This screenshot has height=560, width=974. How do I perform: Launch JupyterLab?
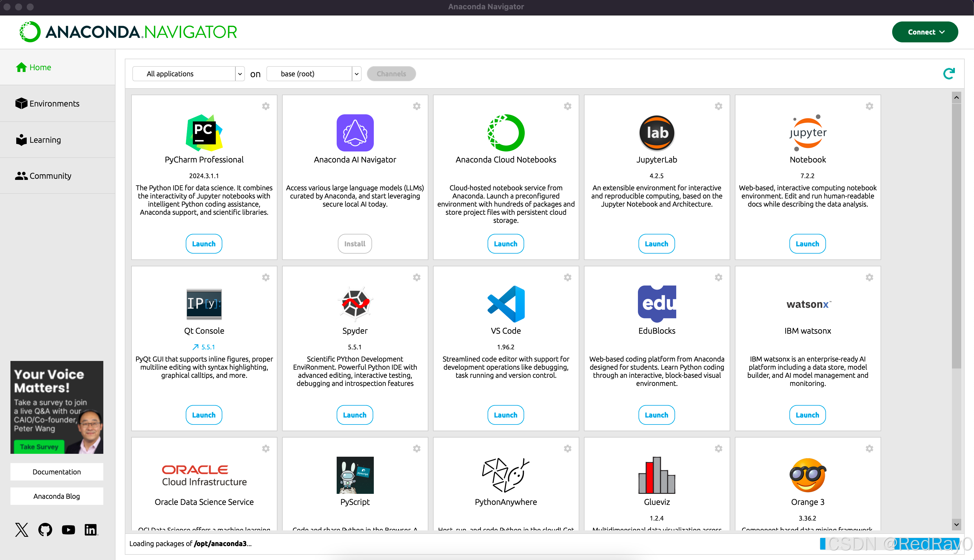[x=657, y=244]
